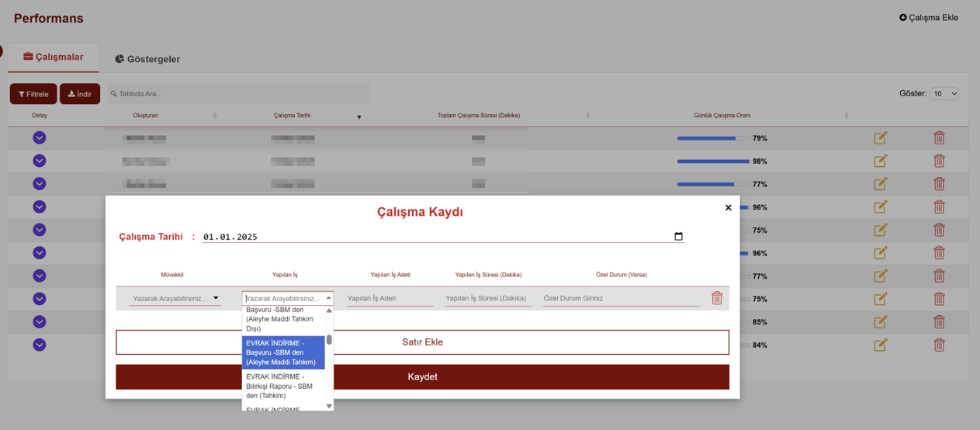Sort by Günlük Çalışma Oranı column arrows

846,116
